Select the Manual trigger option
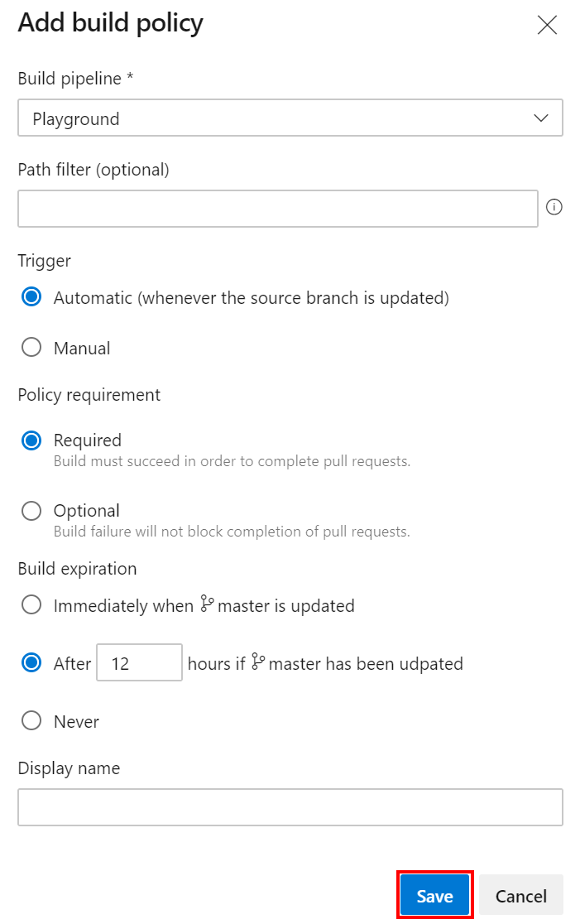This screenshot has height=924, width=580. click(31, 347)
